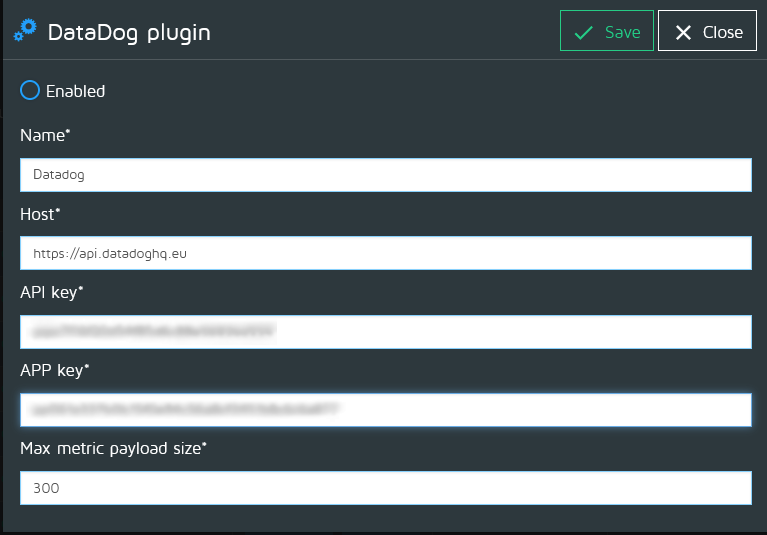
Task: Enable the plugin via the Enabled circle
Action: [x=30, y=91]
